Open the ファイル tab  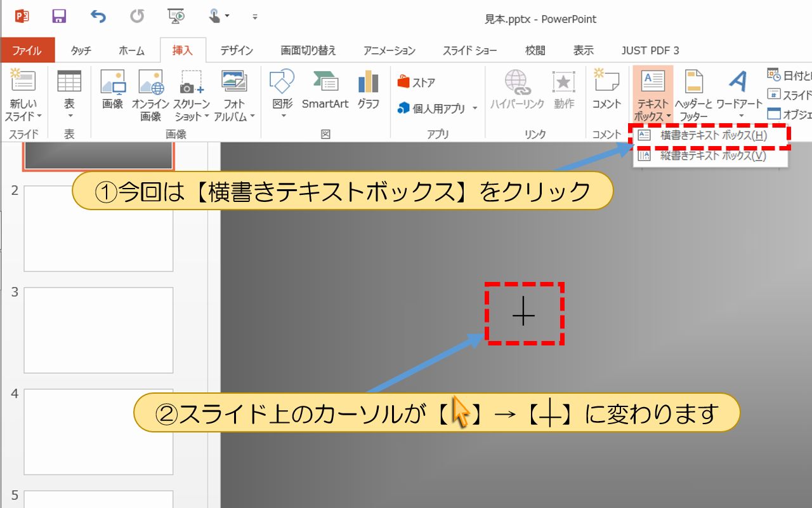[27, 51]
